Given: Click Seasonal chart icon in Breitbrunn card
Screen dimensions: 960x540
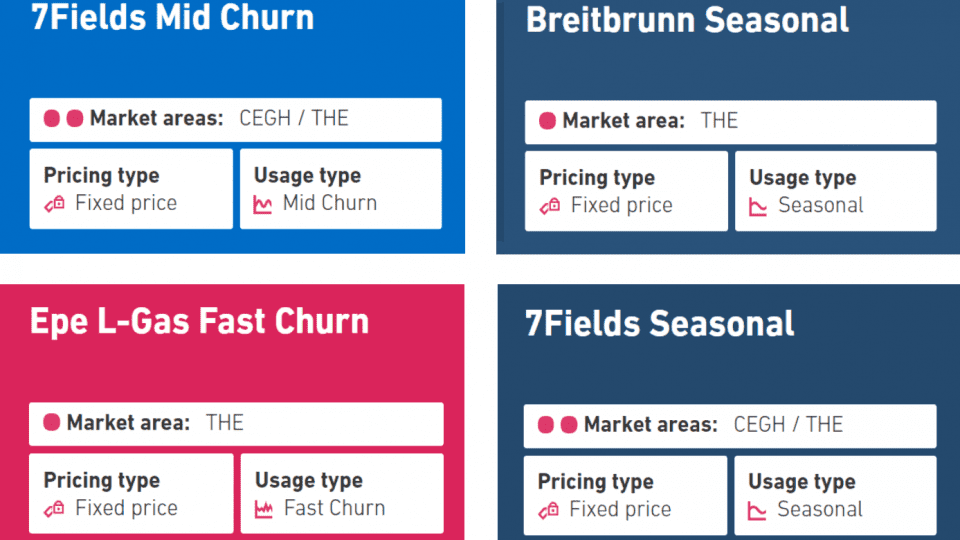Looking at the screenshot, I should point(758,207).
